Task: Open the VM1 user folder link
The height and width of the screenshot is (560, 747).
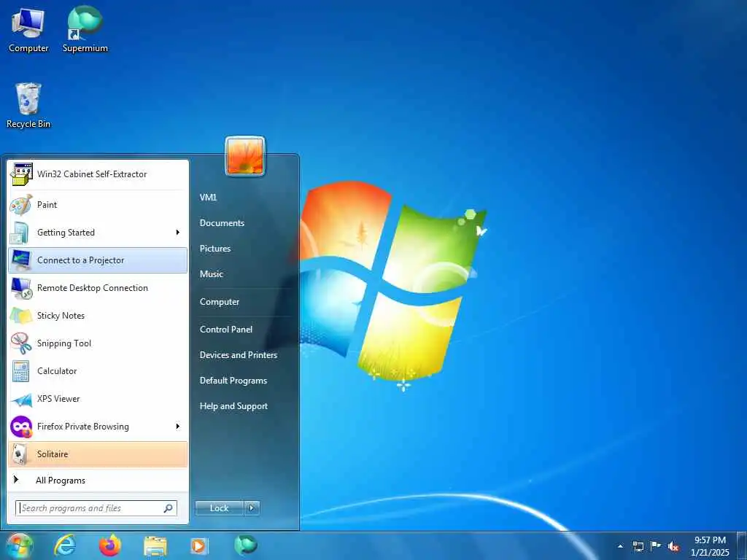Action: point(208,197)
